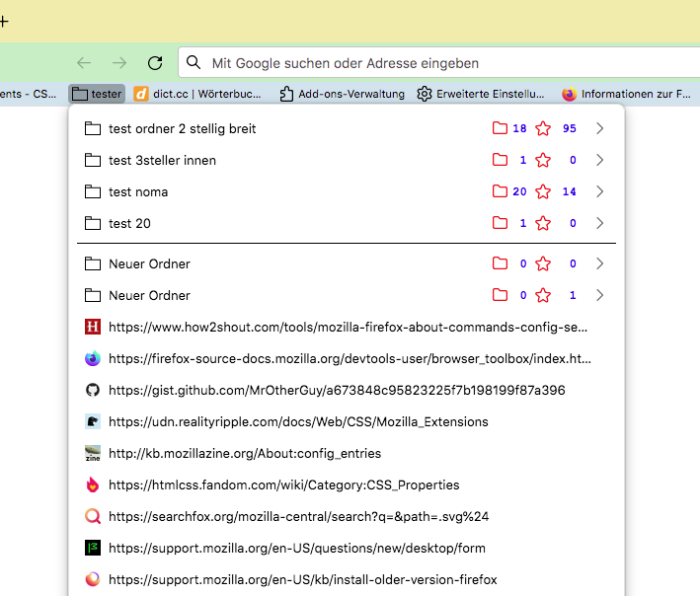The width and height of the screenshot is (700, 596).
Task: Open a new tab with plus button
Action: [4, 21]
